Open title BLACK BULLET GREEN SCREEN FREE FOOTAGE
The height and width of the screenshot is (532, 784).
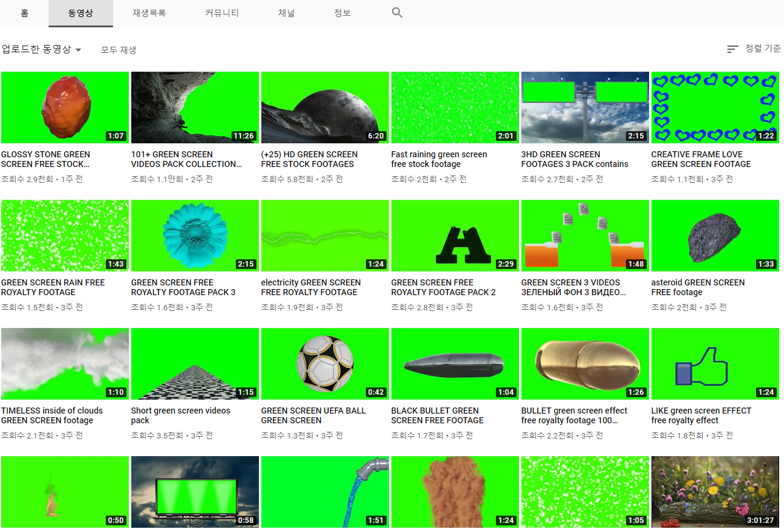pyautogui.click(x=438, y=415)
